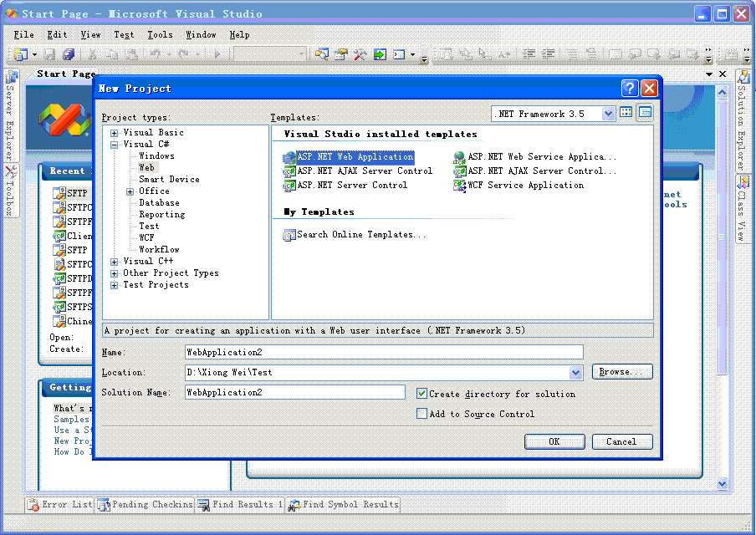
Task: Open the first SFTP recent project
Action: click(x=71, y=193)
